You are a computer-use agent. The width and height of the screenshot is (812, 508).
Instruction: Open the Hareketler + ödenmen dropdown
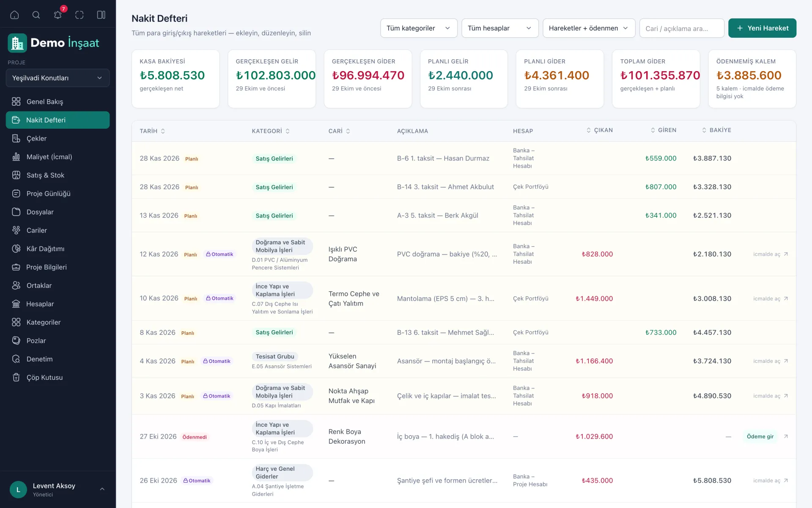pos(589,28)
